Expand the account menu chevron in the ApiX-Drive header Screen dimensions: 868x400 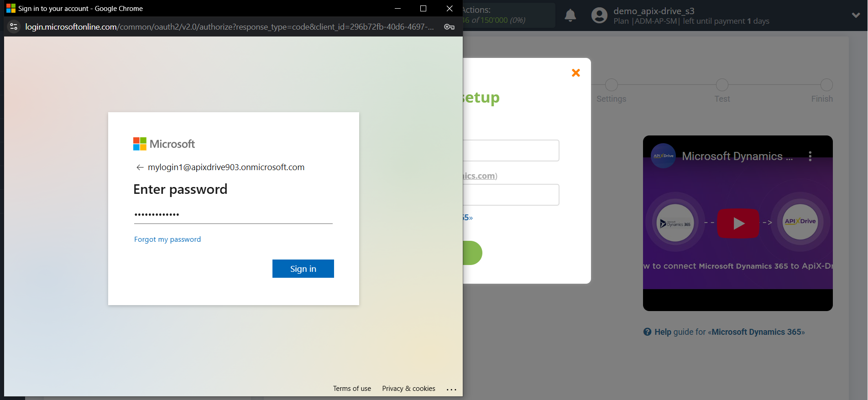(x=856, y=15)
